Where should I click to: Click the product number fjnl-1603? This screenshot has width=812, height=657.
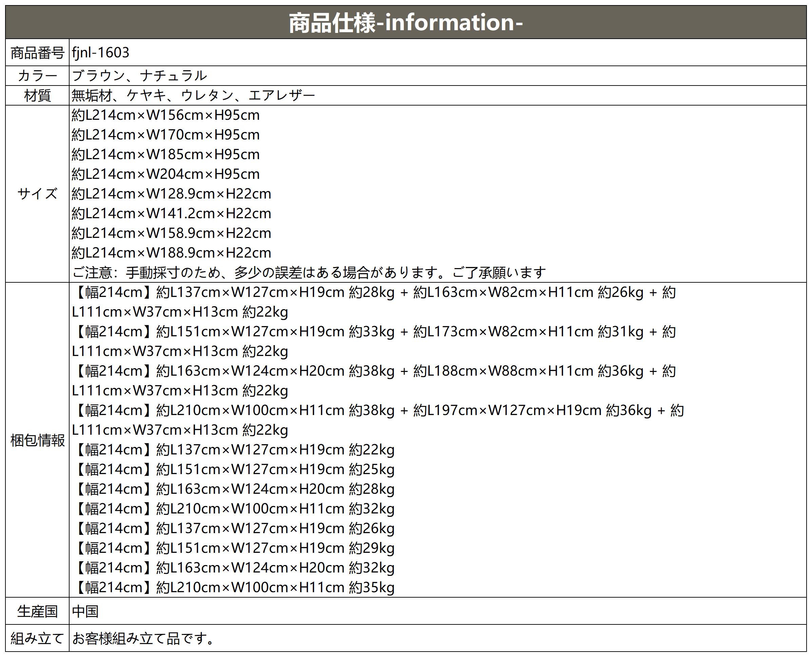(101, 53)
